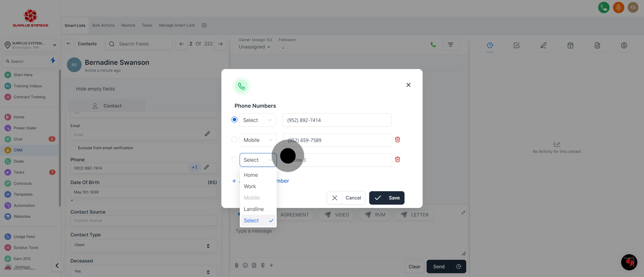Delete the (952) 659-7589 phone number
This screenshot has width=644, height=277.
[397, 140]
